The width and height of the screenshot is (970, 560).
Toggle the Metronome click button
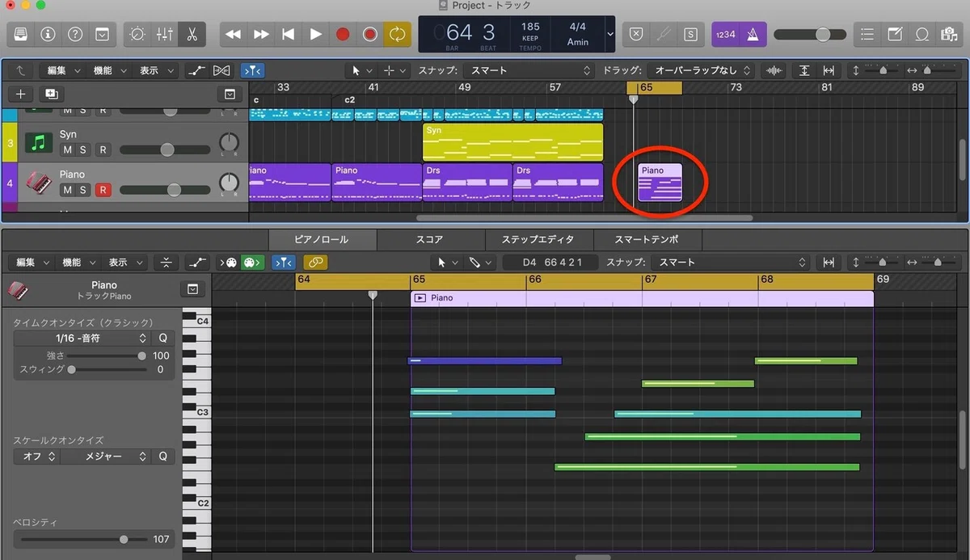pyautogui.click(x=754, y=34)
